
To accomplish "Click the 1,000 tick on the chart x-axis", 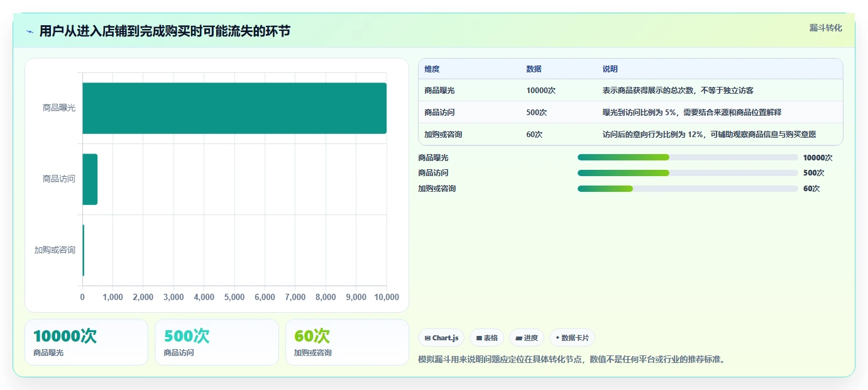I will [x=113, y=297].
